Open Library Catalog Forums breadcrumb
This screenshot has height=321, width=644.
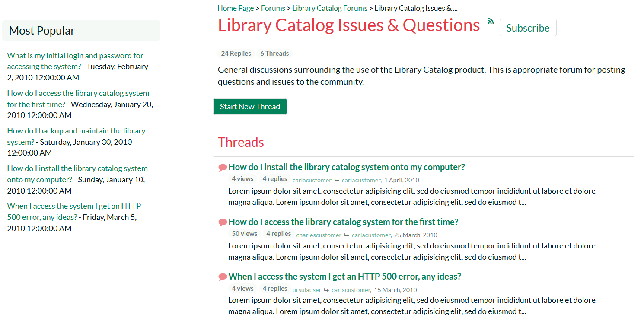pos(330,8)
